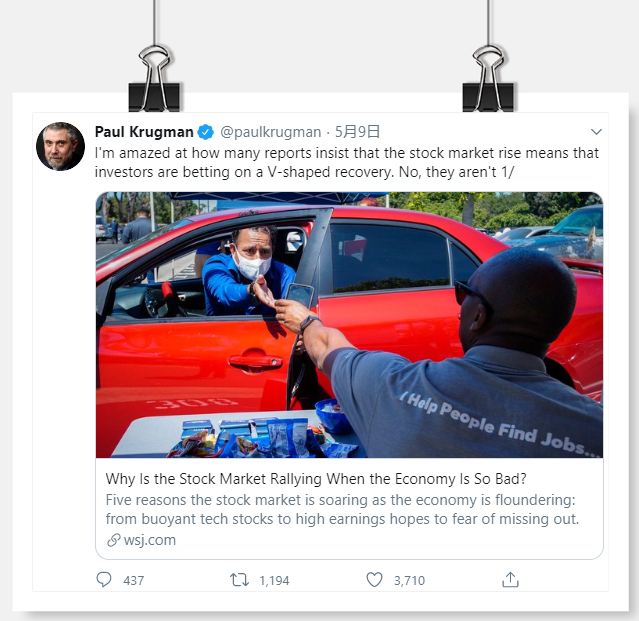
Task: Click the 1,194 retweets count
Action: (x=274, y=580)
